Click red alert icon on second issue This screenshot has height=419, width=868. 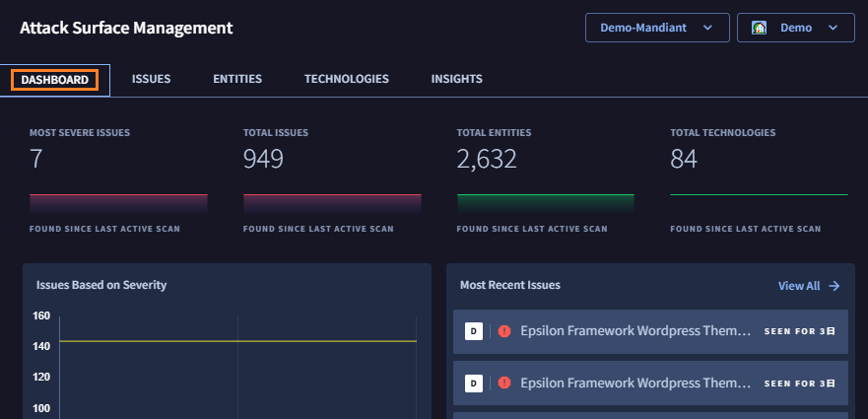(x=504, y=383)
